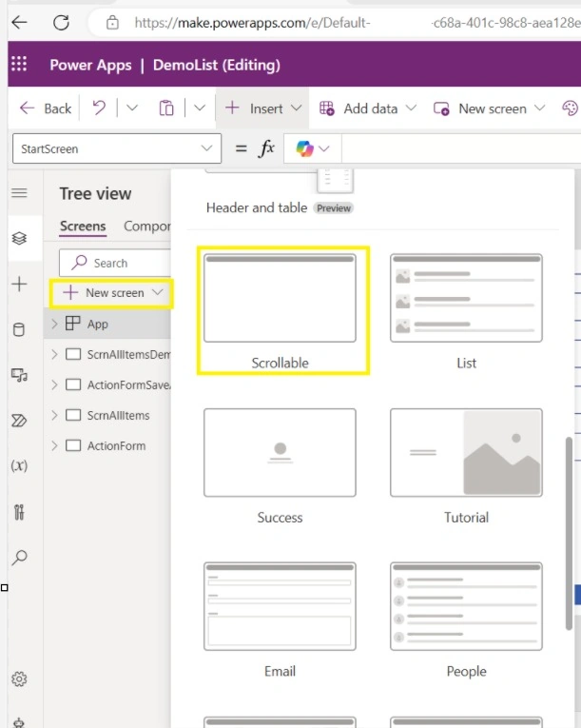Choose the Tutorial screen template

(x=466, y=466)
